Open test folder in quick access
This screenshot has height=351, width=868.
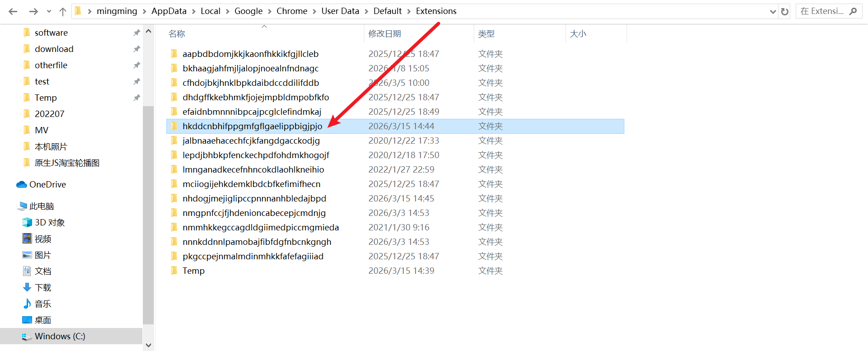pos(42,82)
